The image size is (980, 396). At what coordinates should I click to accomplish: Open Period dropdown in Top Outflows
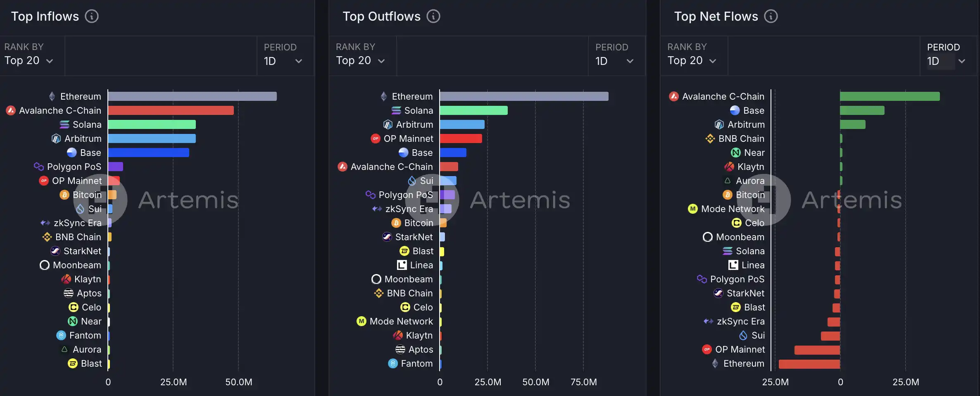614,61
